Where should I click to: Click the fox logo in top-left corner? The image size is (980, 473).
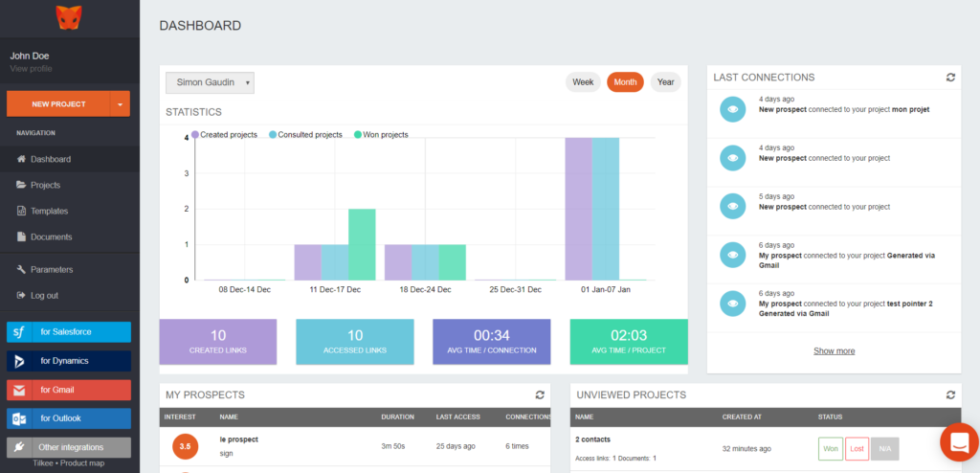coord(69,17)
